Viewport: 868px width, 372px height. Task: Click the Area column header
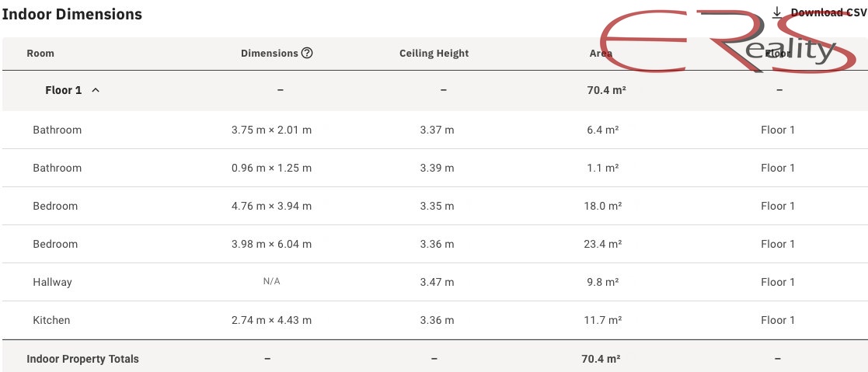click(601, 53)
